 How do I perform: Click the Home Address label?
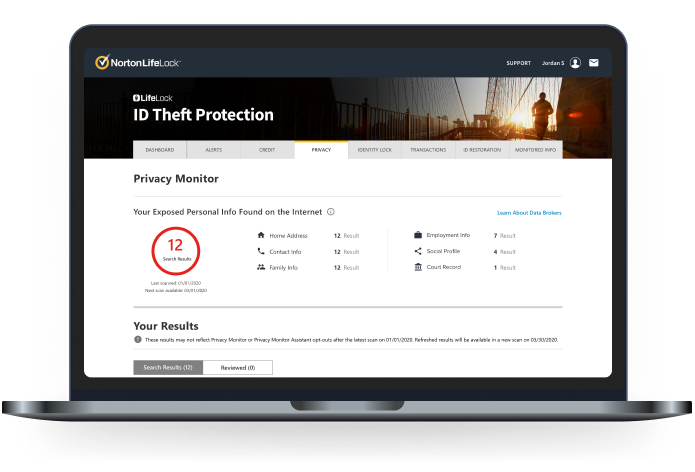pyautogui.click(x=288, y=236)
